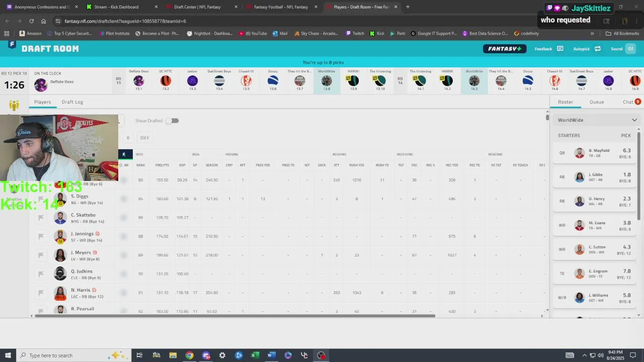Sort by the RANK column header

click(x=140, y=165)
